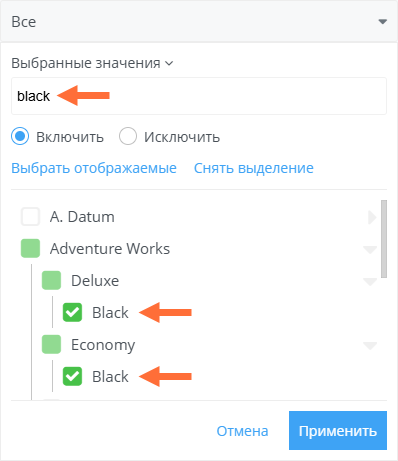Click the search field containing black

click(199, 96)
